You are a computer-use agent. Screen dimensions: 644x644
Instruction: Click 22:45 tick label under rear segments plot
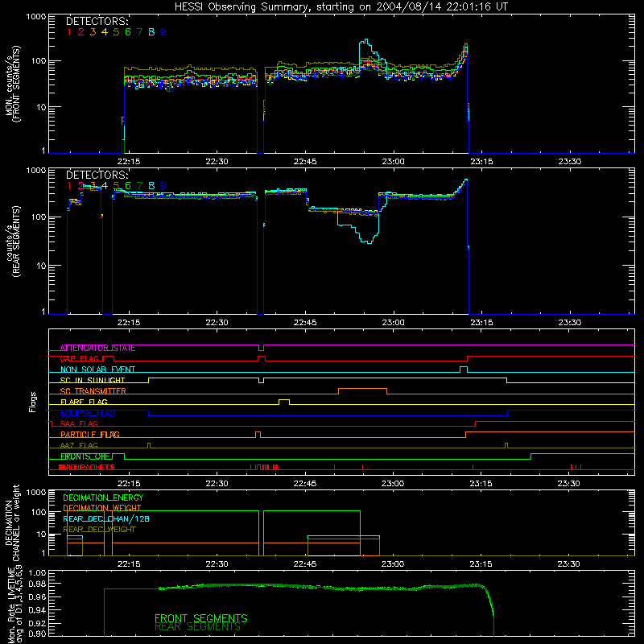pyautogui.click(x=305, y=323)
